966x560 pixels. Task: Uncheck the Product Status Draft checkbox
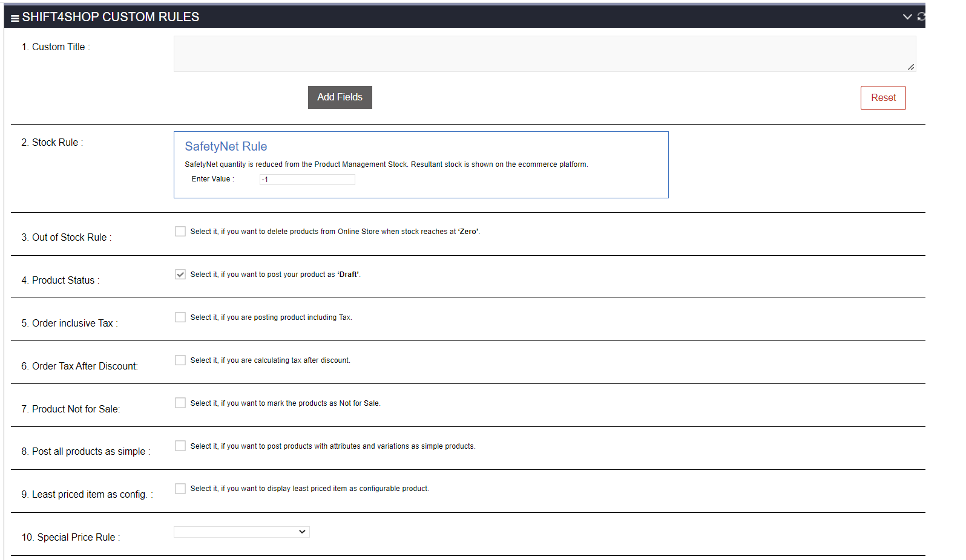click(180, 275)
